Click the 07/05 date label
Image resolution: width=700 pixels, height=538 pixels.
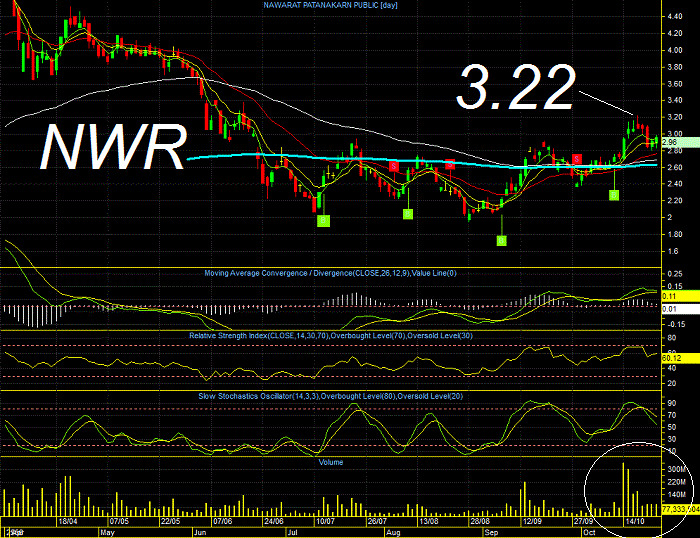coord(119,521)
